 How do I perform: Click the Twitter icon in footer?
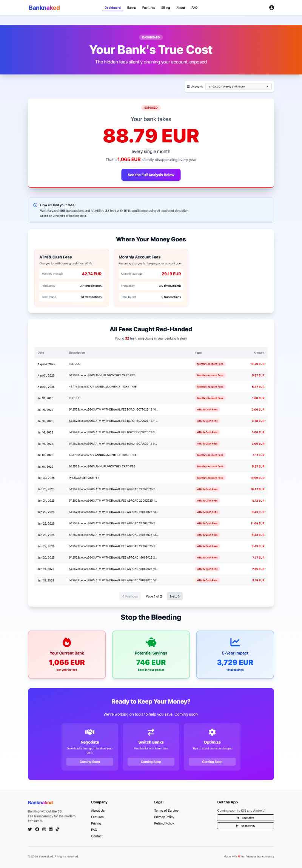point(30,829)
